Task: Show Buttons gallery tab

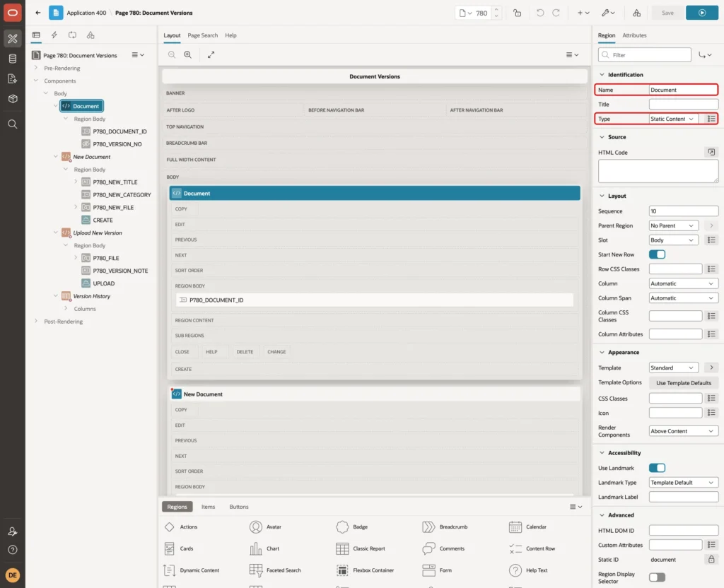Action: (239, 507)
